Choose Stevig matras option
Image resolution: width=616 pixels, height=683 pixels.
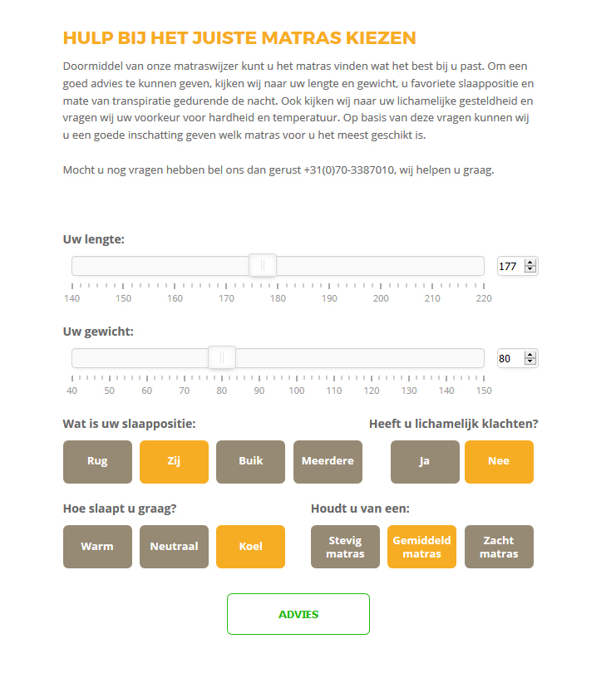tap(345, 547)
